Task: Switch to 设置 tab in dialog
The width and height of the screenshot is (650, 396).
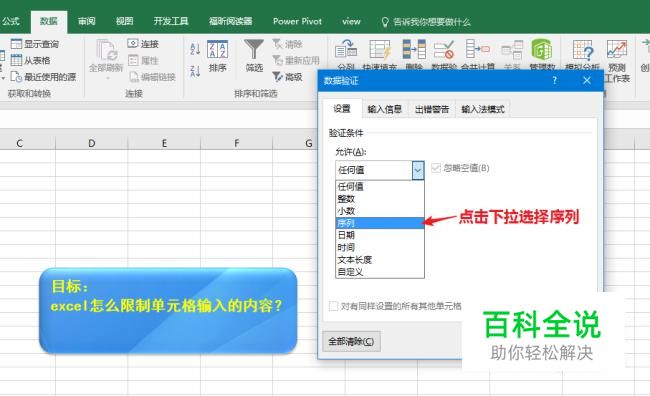Action: [x=342, y=109]
